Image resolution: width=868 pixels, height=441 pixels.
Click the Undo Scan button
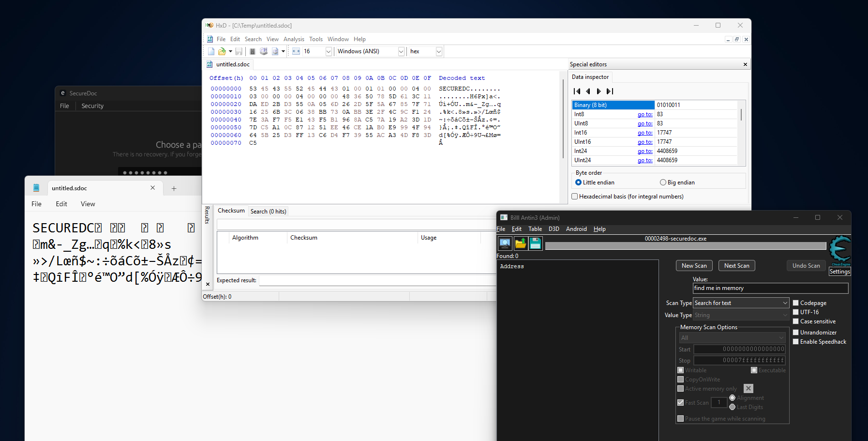pos(806,266)
